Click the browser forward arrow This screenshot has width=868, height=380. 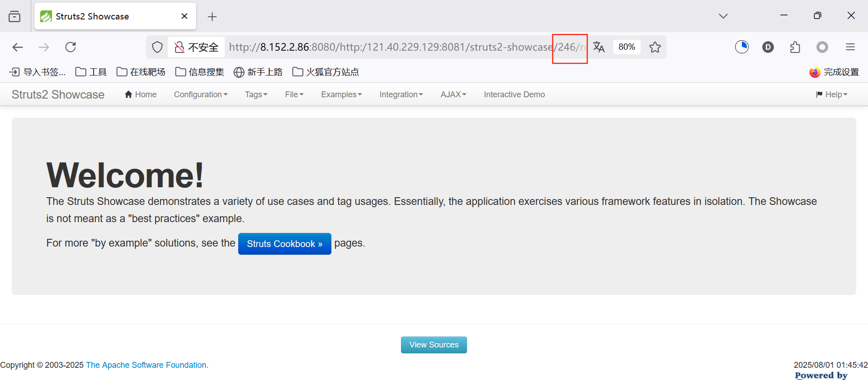tap(44, 47)
